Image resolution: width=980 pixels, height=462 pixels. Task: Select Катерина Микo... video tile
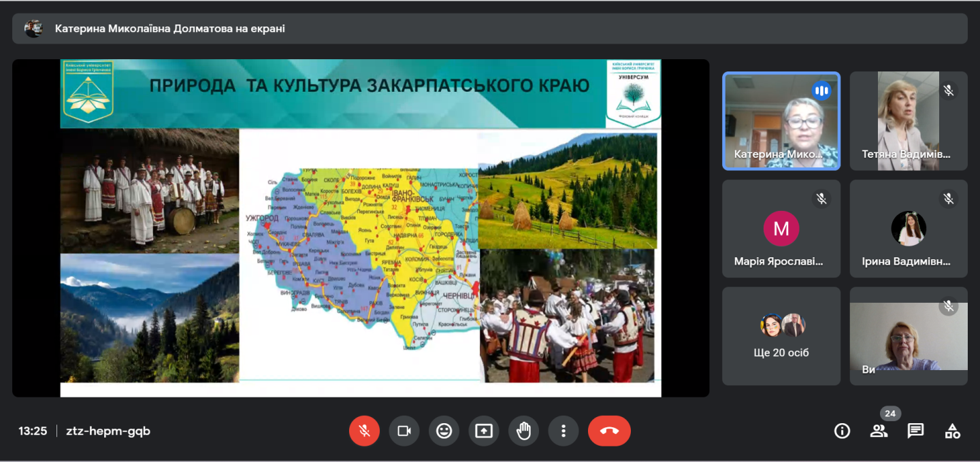(x=781, y=121)
